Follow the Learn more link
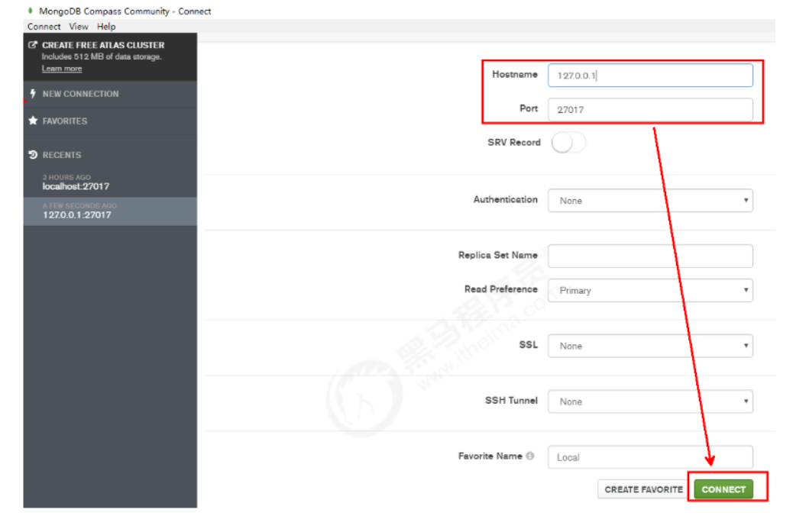The width and height of the screenshot is (793, 532). [62, 69]
